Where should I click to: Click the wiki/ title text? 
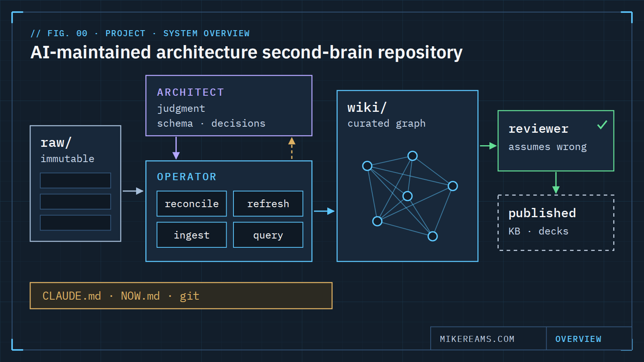click(367, 107)
